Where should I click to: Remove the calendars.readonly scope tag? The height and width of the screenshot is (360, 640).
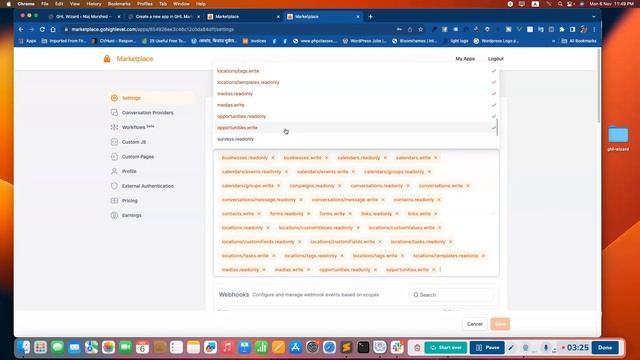[385, 158]
